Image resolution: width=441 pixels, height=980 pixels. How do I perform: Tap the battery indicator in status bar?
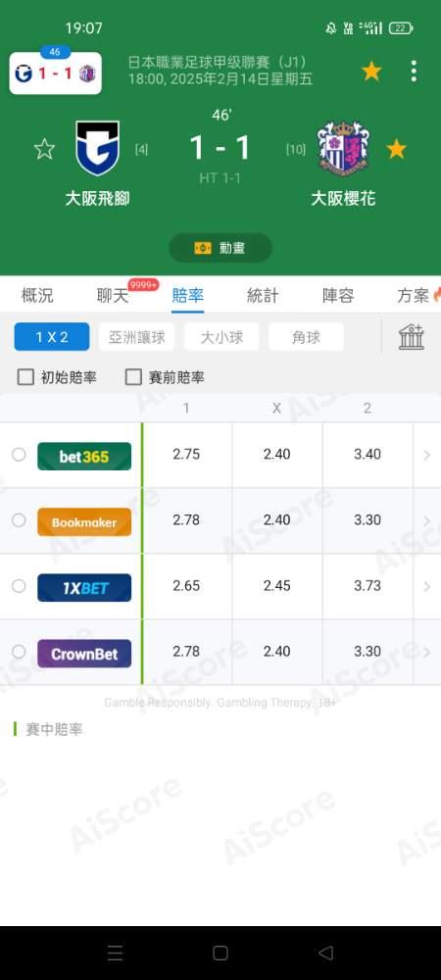400,28
